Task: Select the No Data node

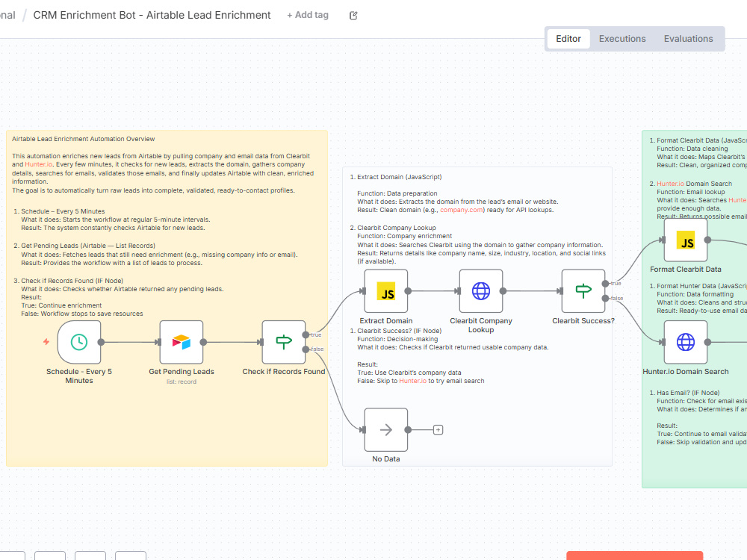Action: click(x=386, y=429)
